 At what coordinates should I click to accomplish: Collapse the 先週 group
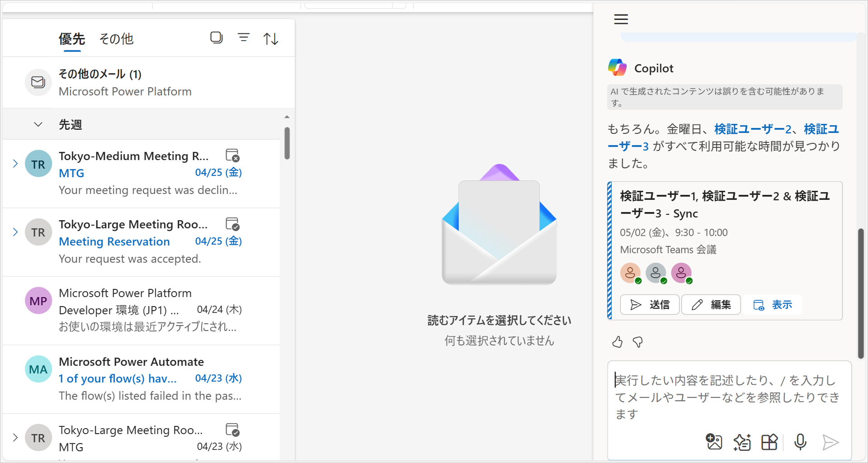[38, 124]
